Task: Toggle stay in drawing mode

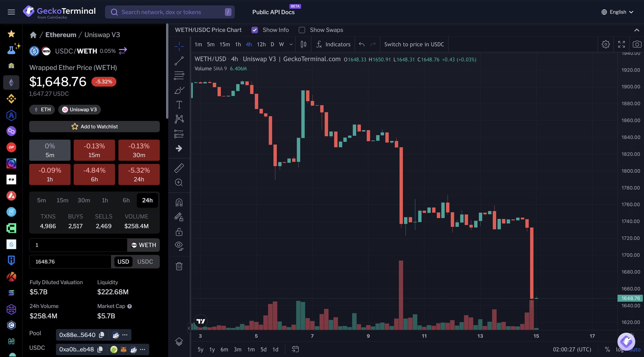Action: [179, 217]
